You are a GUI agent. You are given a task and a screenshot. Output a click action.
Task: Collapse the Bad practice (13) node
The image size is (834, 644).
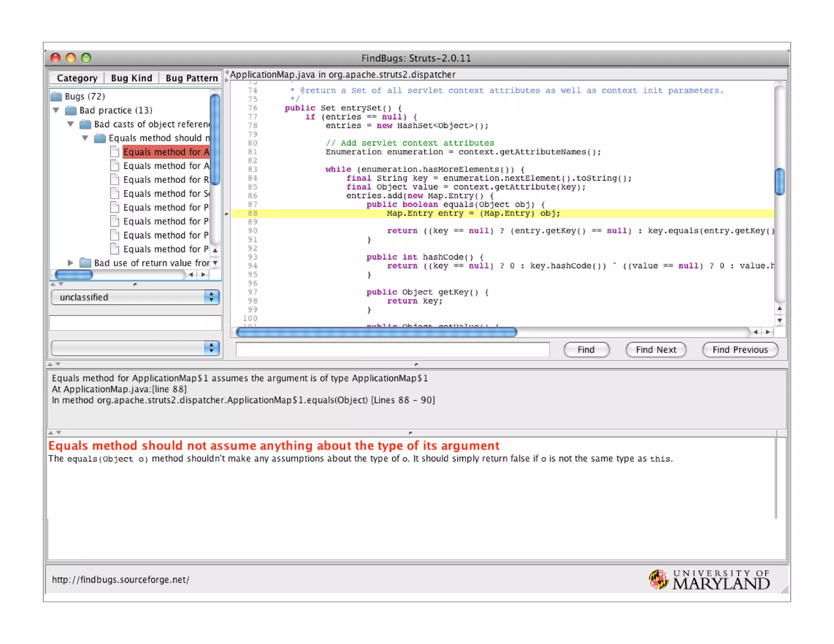click(x=57, y=110)
